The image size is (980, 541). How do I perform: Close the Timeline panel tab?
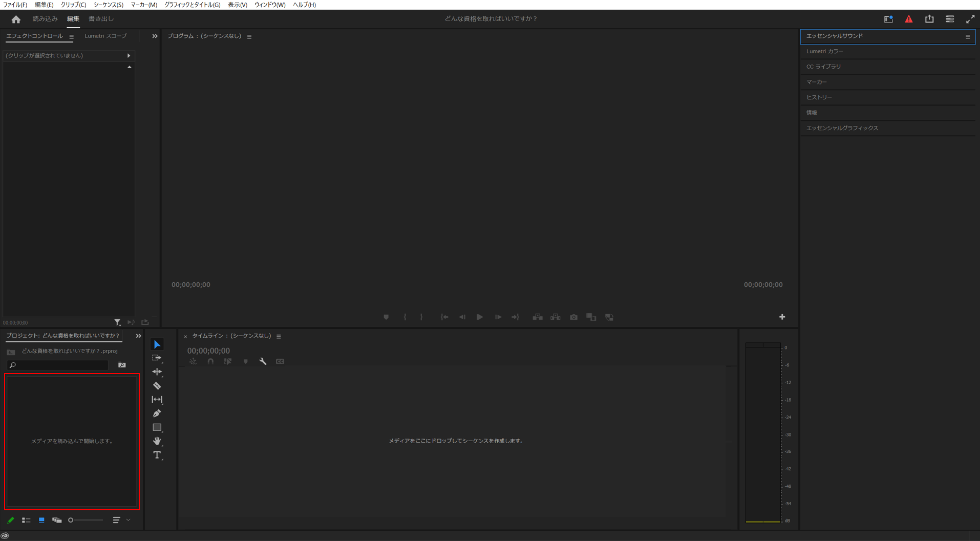click(185, 337)
